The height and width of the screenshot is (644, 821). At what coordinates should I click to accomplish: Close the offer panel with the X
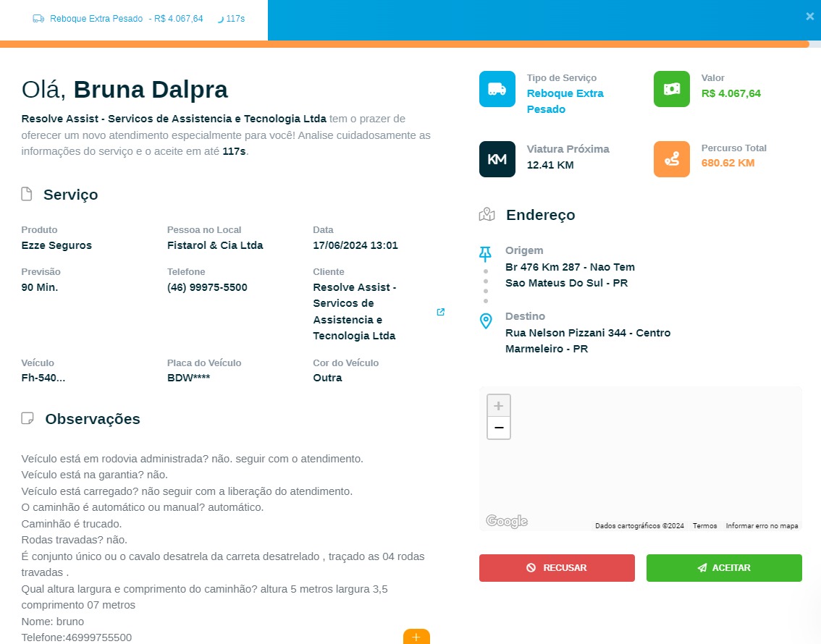(x=809, y=16)
